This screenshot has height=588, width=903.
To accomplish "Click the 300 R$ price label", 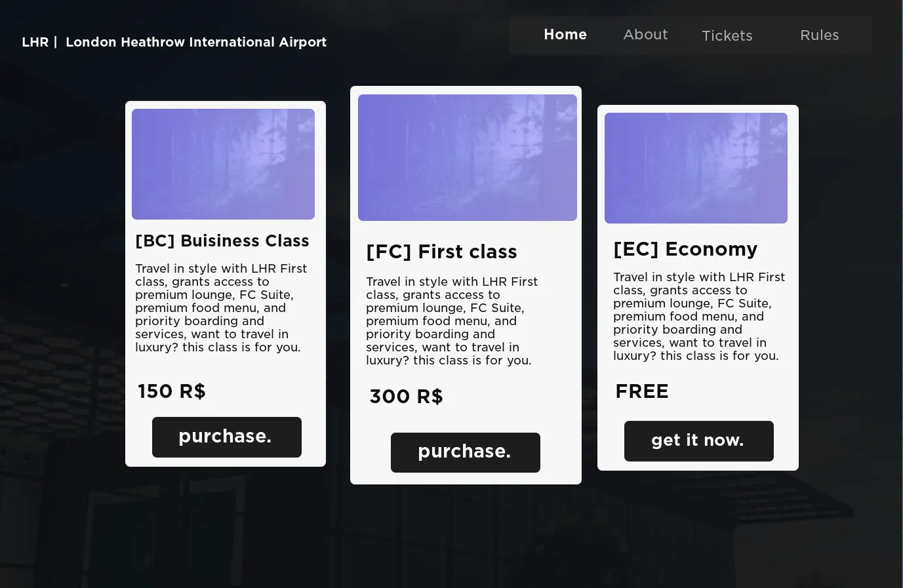I will tap(406, 397).
